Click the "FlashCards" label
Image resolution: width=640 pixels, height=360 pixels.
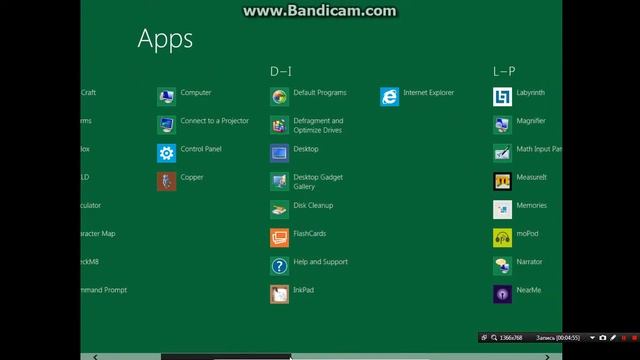point(309,233)
